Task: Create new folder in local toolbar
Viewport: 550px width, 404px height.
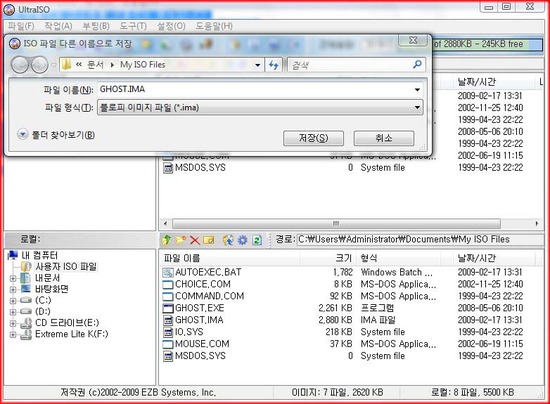Action: (x=181, y=240)
